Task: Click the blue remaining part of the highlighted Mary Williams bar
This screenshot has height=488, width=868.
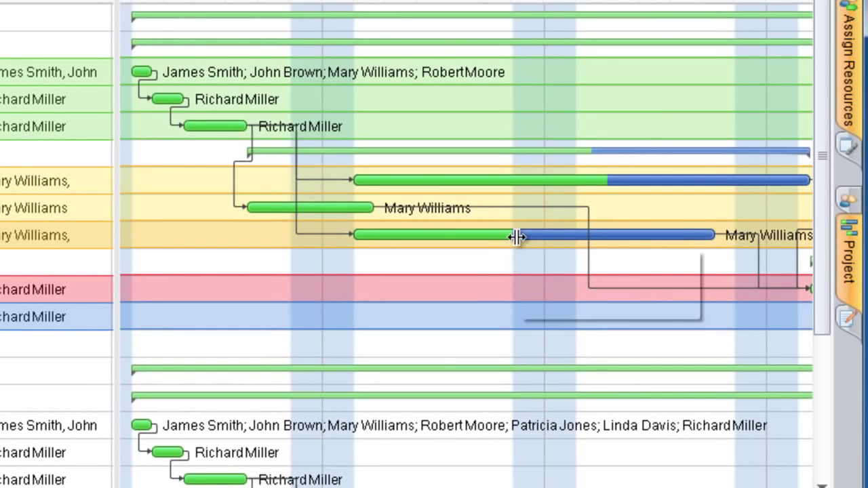Action: (x=616, y=235)
